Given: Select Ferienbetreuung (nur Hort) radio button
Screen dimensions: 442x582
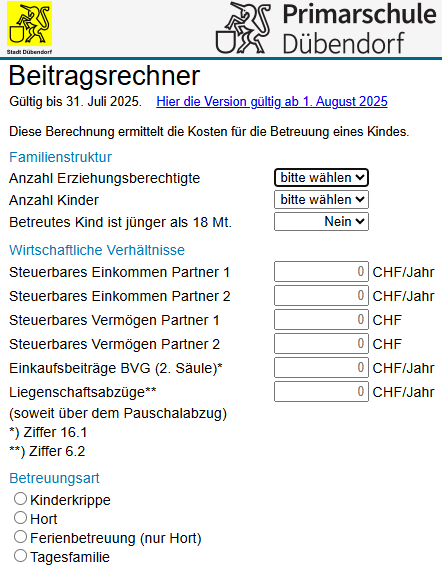Looking at the screenshot, I should (x=20, y=537).
